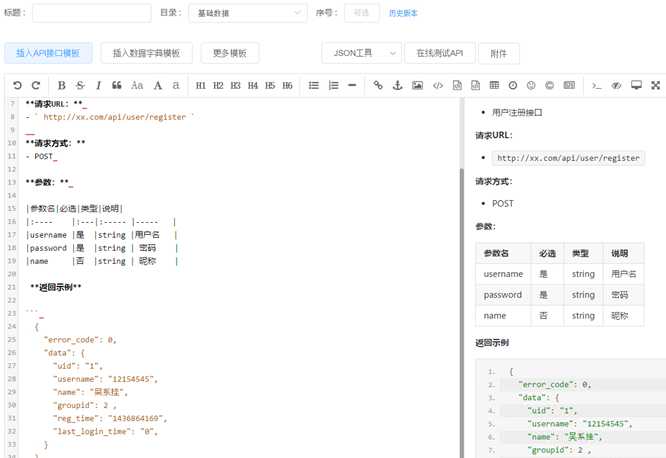Insert an HTML entity character
The height and width of the screenshot is (458, 666).
pos(549,85)
